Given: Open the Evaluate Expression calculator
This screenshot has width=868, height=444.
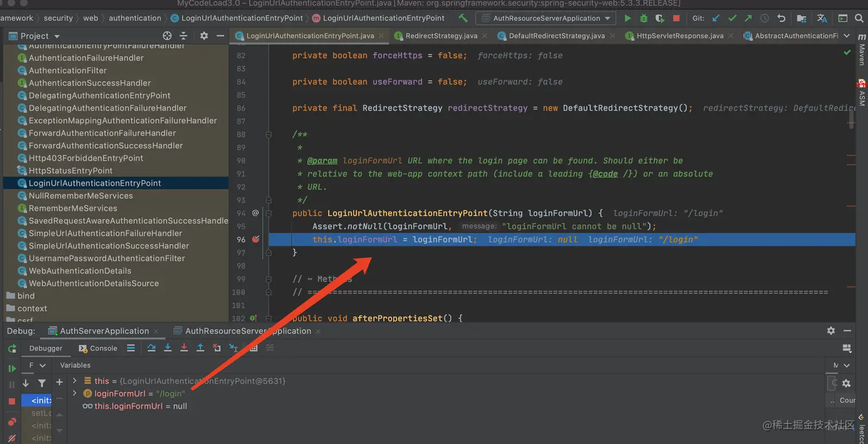Looking at the screenshot, I should 253,348.
